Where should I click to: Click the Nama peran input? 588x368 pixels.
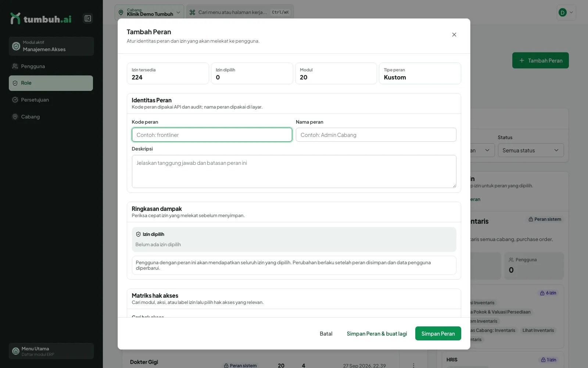pos(376,135)
